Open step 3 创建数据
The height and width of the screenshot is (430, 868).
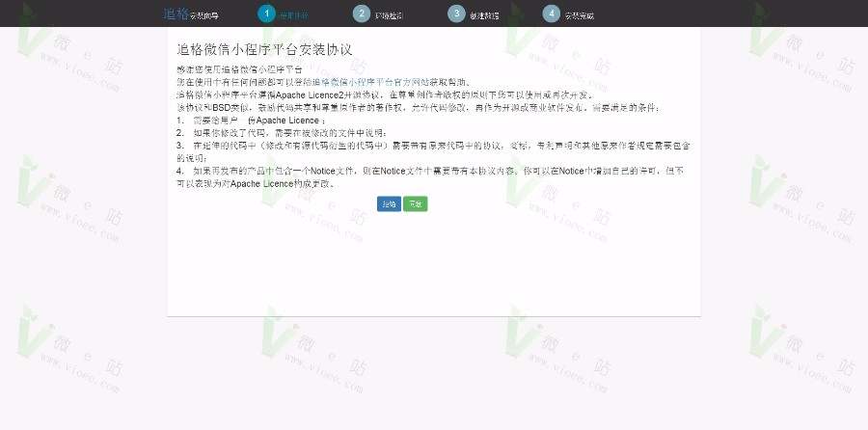pyautogui.click(x=474, y=14)
